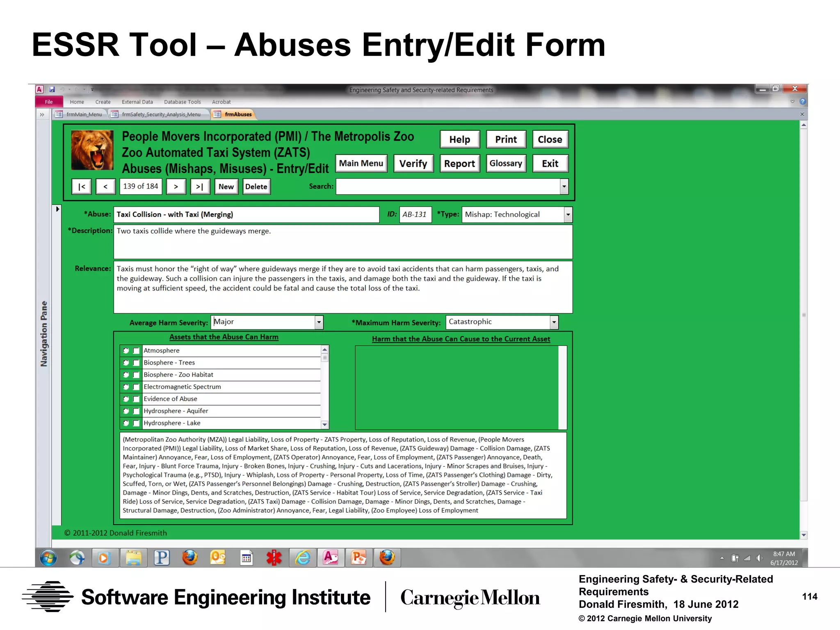
Task: Click into the Abuse name text field
Action: [x=246, y=215]
